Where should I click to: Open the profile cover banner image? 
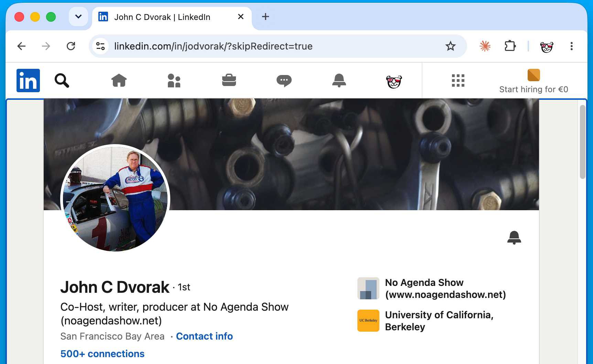[x=291, y=154]
